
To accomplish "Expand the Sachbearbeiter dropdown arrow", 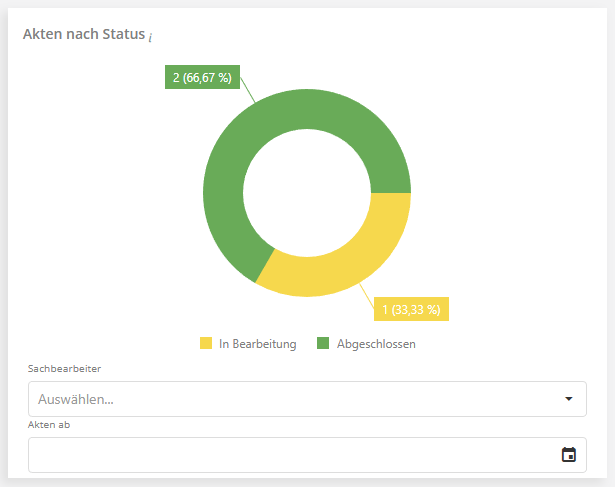I will (x=568, y=399).
